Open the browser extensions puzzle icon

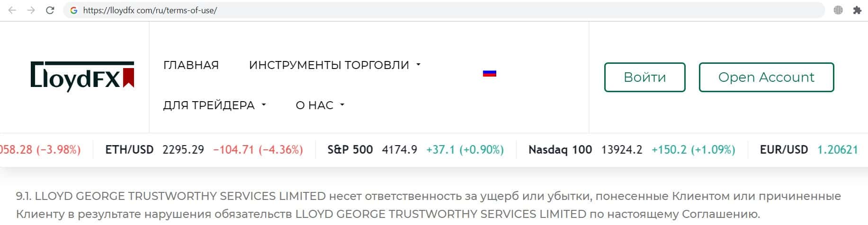pos(857,10)
